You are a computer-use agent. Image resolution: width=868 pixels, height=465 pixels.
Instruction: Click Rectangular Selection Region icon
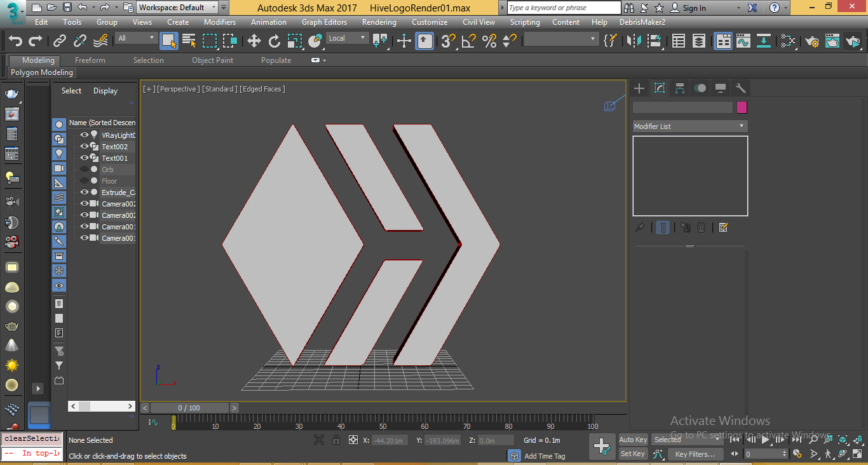pyautogui.click(x=210, y=41)
